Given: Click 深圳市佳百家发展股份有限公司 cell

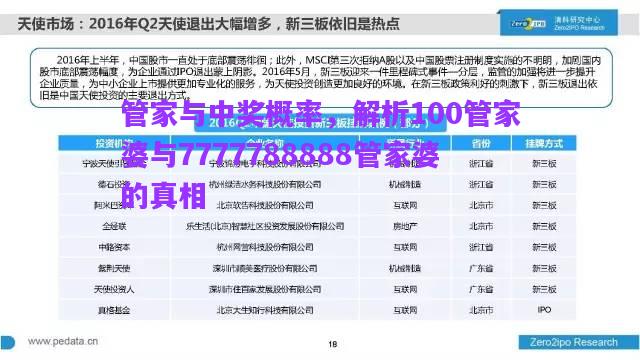Looking at the screenshot, I should coord(265,289).
